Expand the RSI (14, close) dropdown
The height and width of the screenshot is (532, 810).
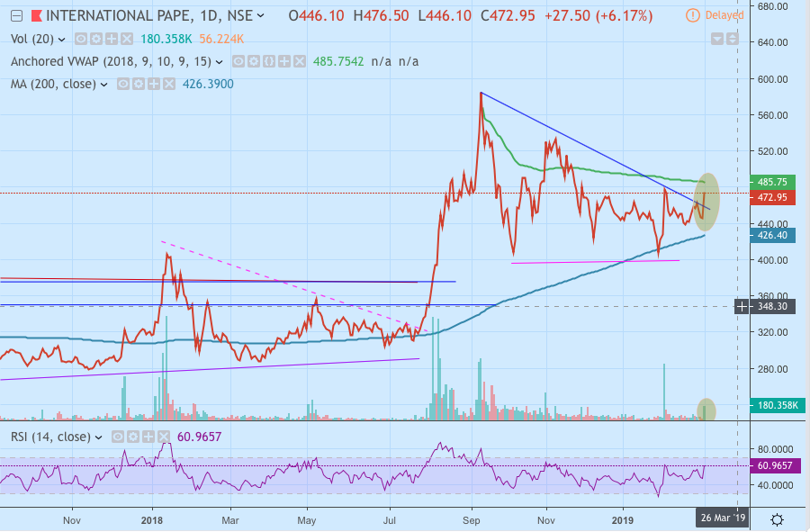(99, 438)
